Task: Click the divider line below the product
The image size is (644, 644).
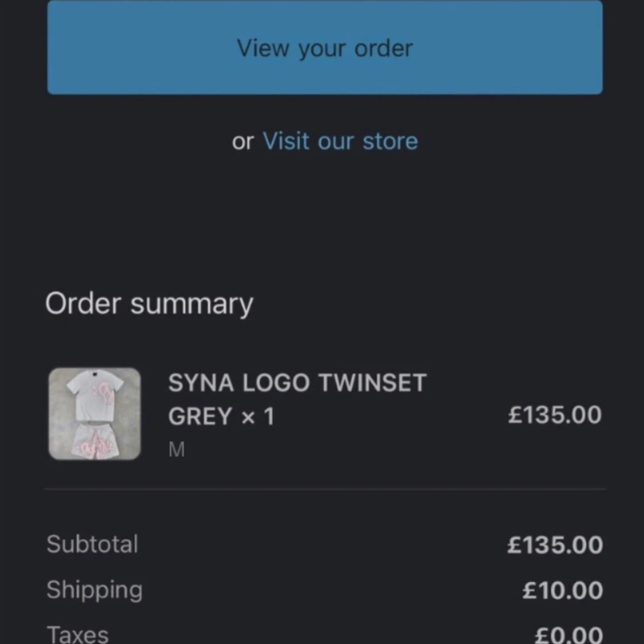Action: coord(325,489)
